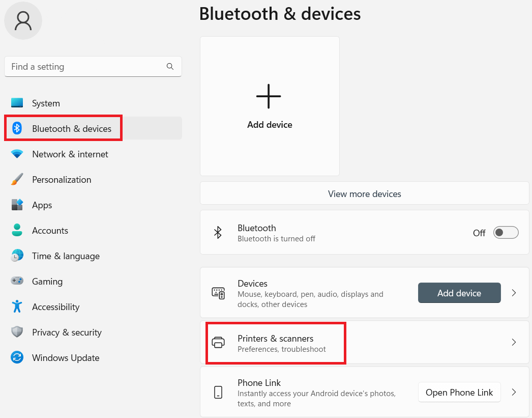This screenshot has height=418, width=532.
Task: Click the phone icon beside Phone Link
Action: (x=218, y=392)
